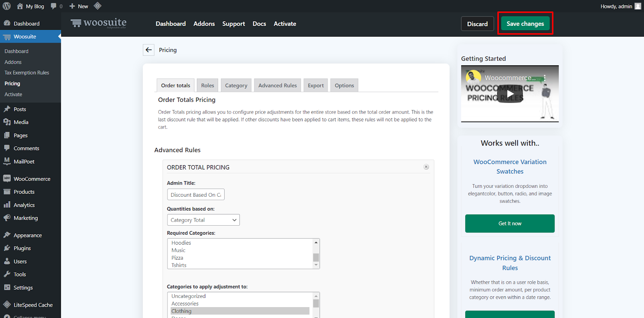Open the video options three-dot menu
This screenshot has height=318, width=644.
point(545,78)
